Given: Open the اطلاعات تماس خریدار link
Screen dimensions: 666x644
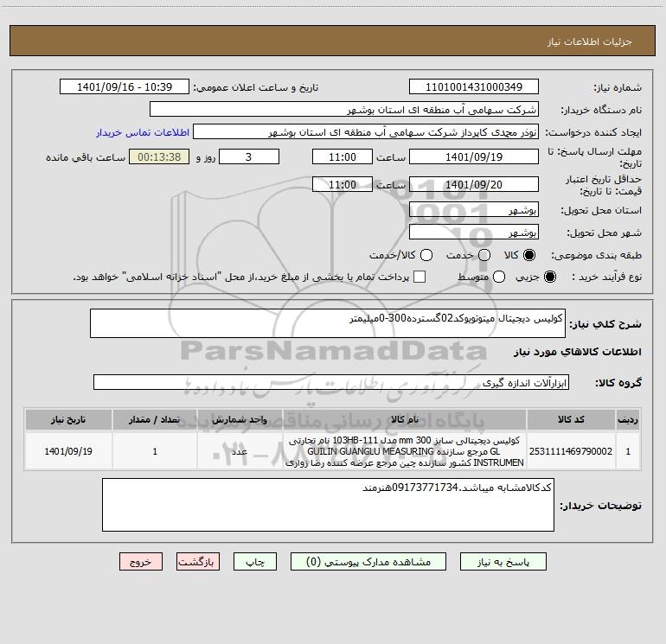Looking at the screenshot, I should coord(143,132).
